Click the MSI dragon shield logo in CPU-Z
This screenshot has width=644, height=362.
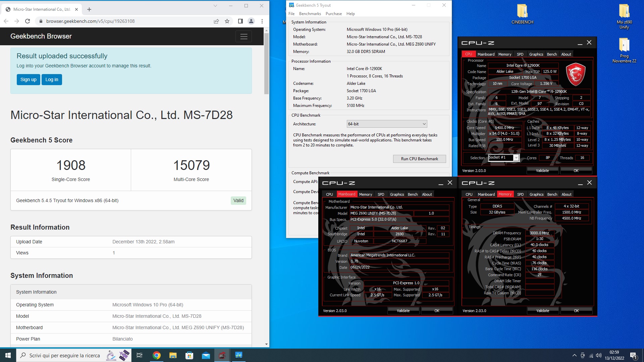tap(576, 74)
